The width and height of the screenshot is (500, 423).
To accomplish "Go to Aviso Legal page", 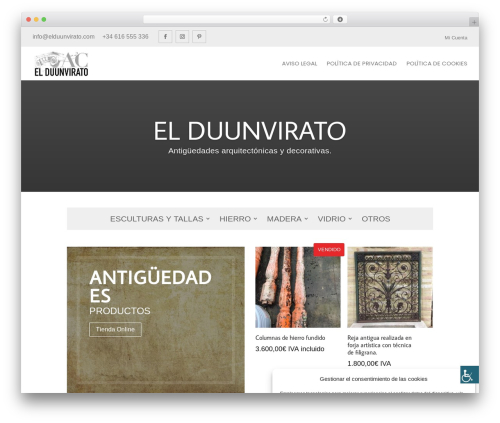I will pyautogui.click(x=299, y=64).
